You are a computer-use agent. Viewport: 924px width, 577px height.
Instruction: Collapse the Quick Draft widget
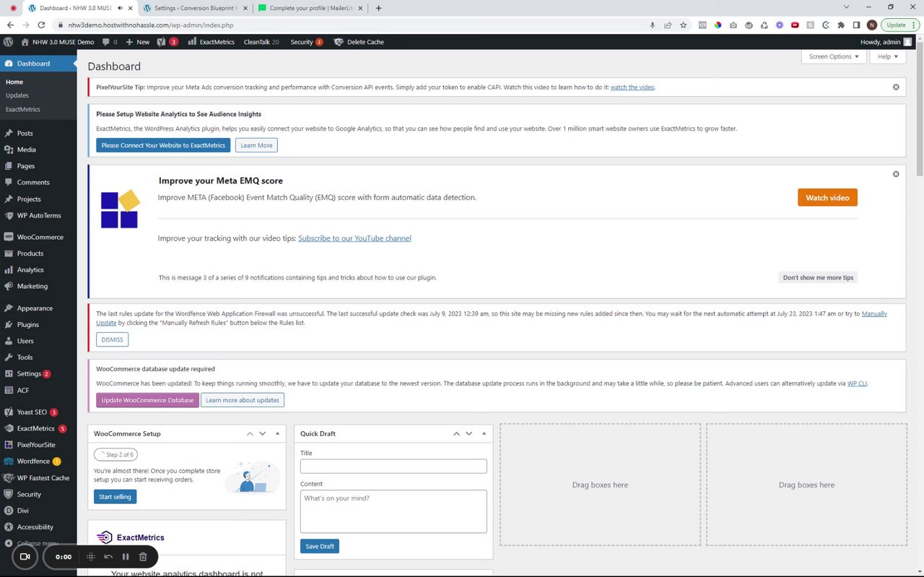(484, 434)
